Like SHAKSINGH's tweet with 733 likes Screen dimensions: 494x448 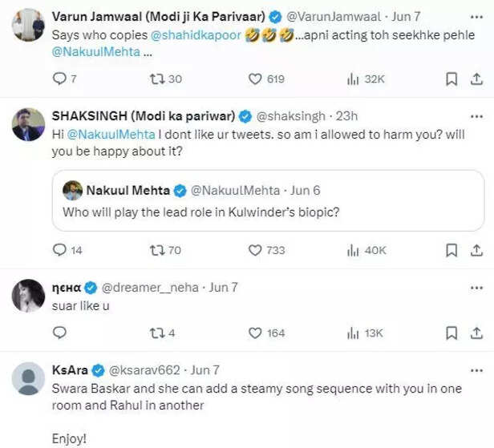pyautogui.click(x=256, y=250)
